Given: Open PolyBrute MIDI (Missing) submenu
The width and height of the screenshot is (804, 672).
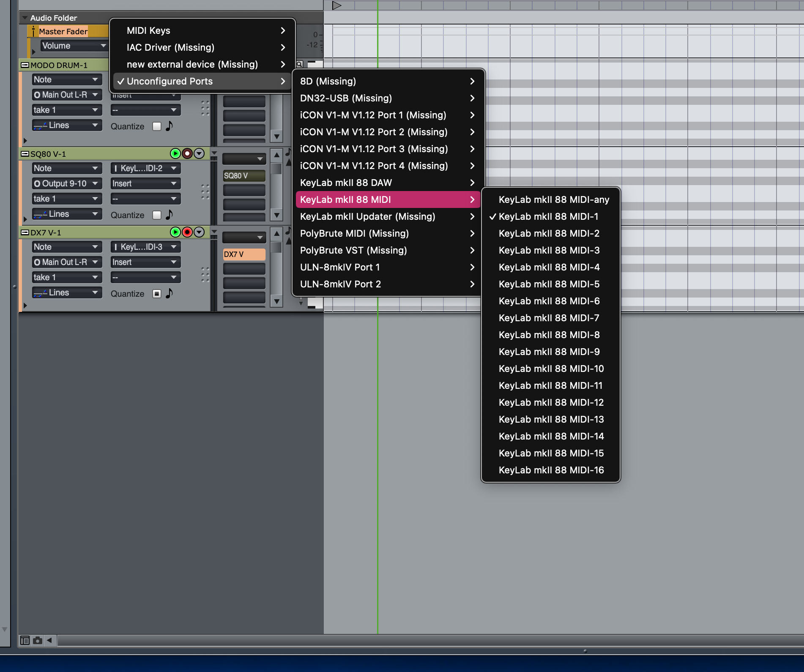Looking at the screenshot, I should [x=388, y=233].
